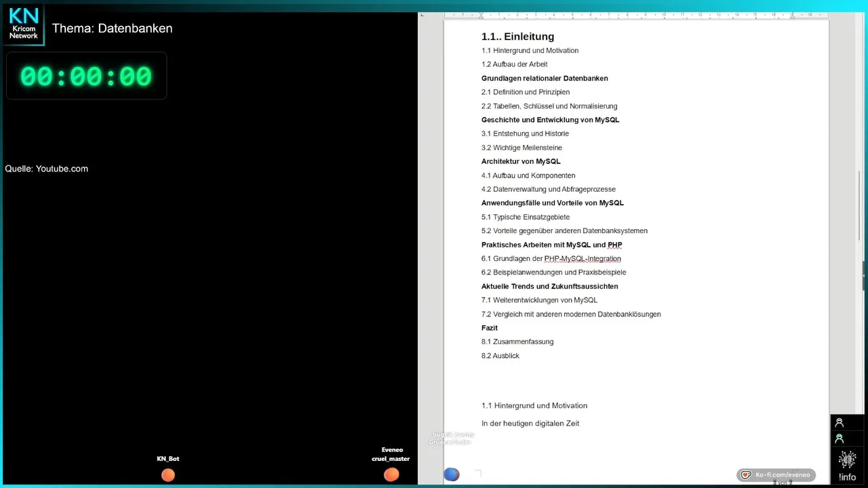Click '5.2 Vorteile gegenüber anderen Datenbanksystemen'
Screen dimensions: 868x488
point(564,231)
